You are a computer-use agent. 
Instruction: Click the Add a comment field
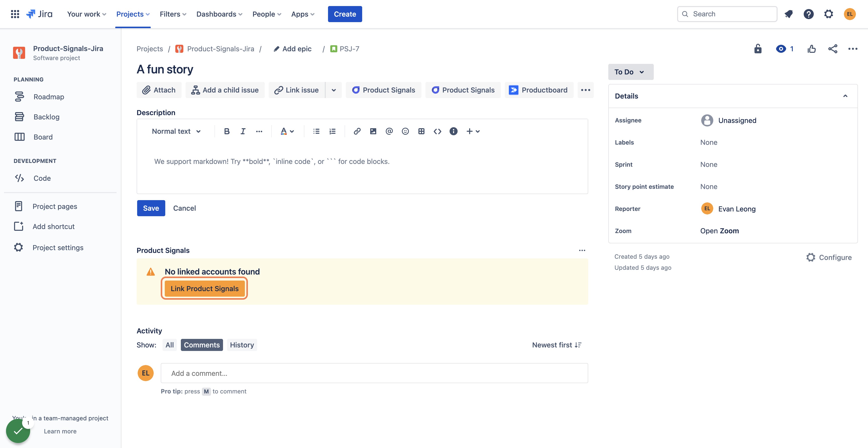(x=374, y=373)
